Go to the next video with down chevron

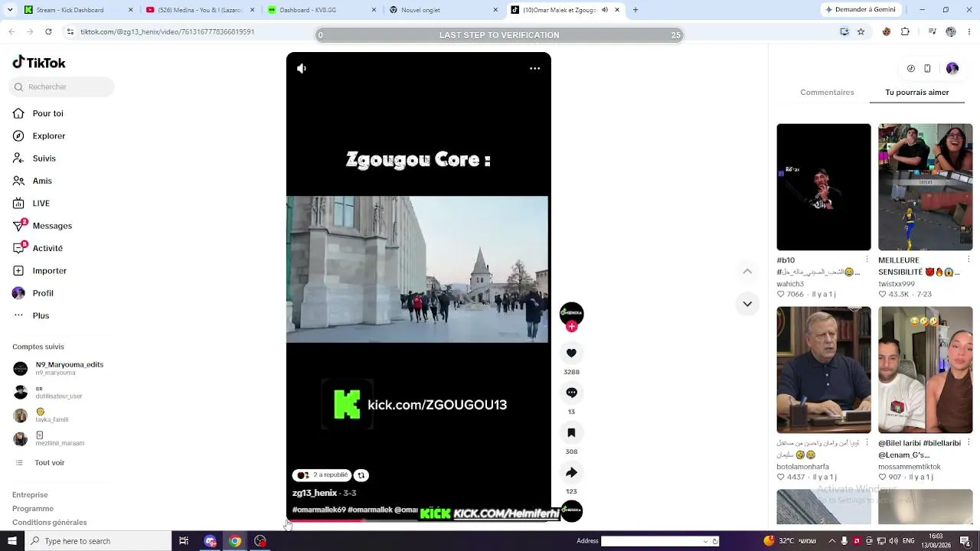pos(747,304)
